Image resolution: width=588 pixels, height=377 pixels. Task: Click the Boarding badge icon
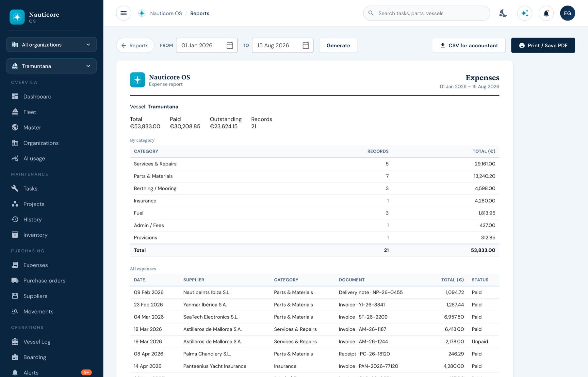[15, 357]
